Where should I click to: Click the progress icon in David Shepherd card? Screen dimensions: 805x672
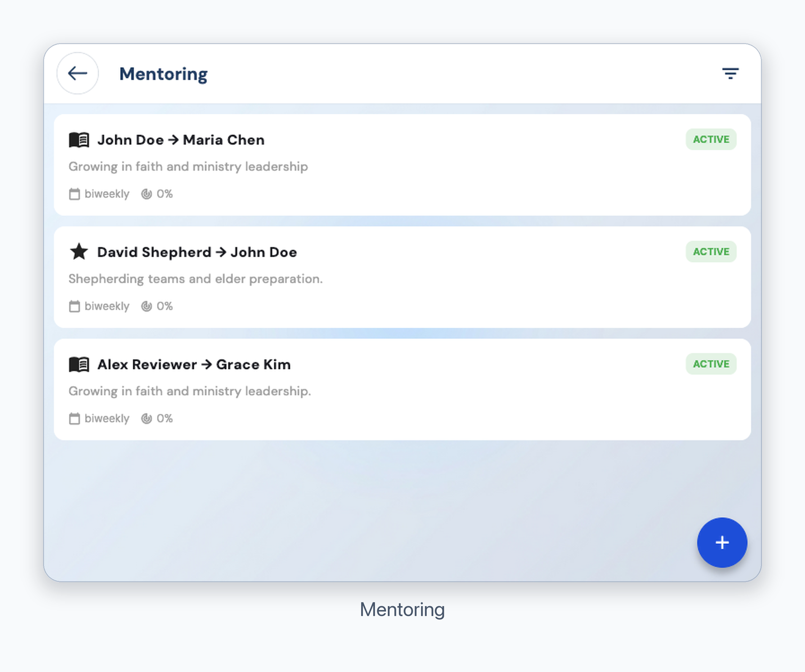pos(146,306)
